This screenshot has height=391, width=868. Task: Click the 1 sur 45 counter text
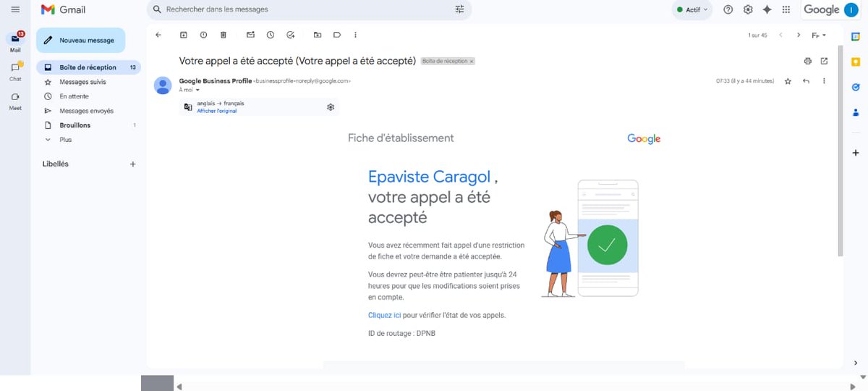(x=757, y=35)
